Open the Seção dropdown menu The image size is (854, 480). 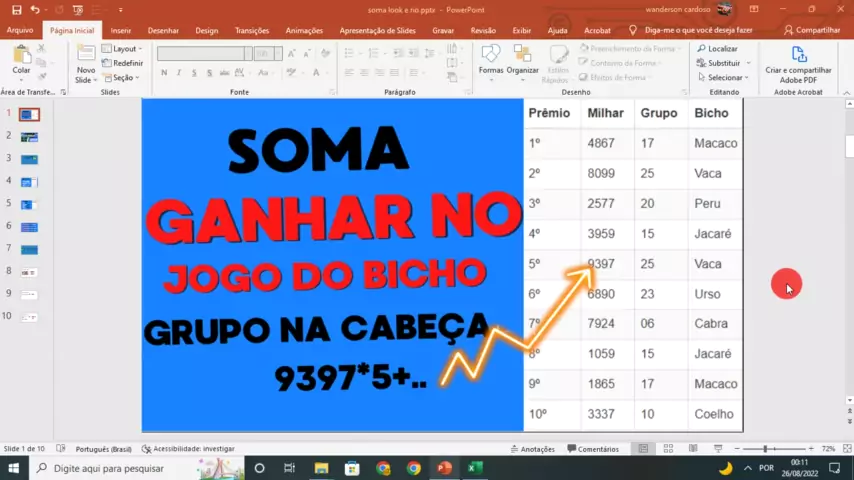[x=123, y=77]
